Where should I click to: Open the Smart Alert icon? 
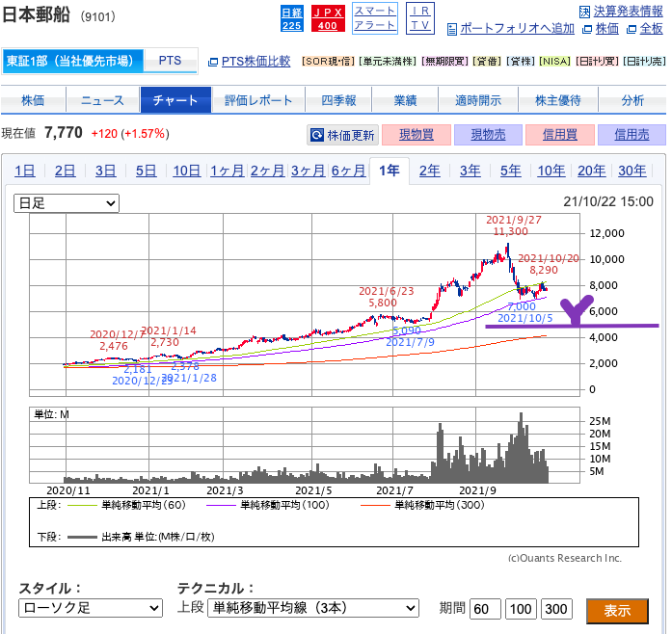(x=375, y=18)
